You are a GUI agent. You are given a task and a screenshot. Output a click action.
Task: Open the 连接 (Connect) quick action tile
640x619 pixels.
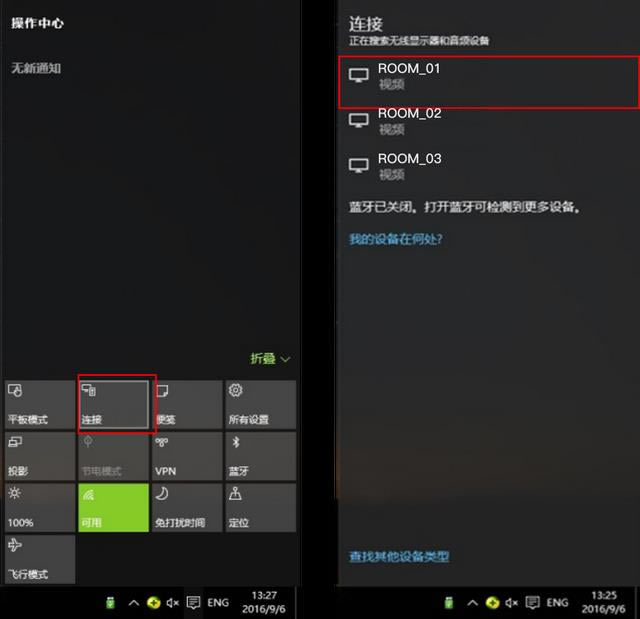[x=113, y=404]
